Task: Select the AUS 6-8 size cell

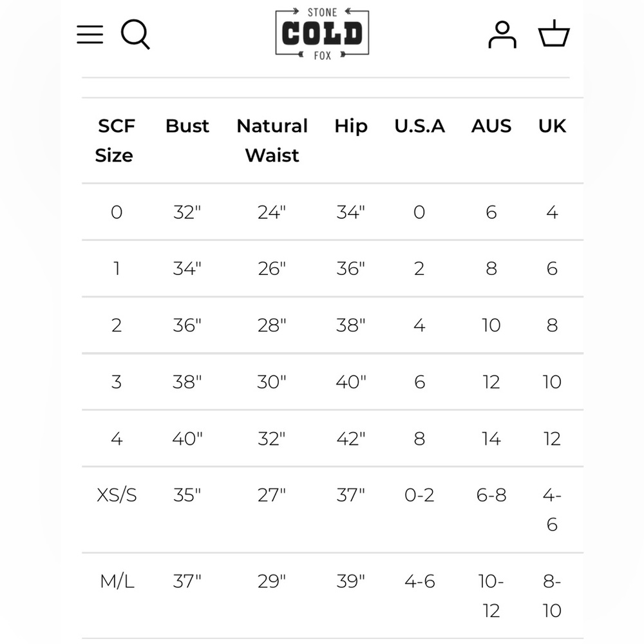Action: pos(491,495)
